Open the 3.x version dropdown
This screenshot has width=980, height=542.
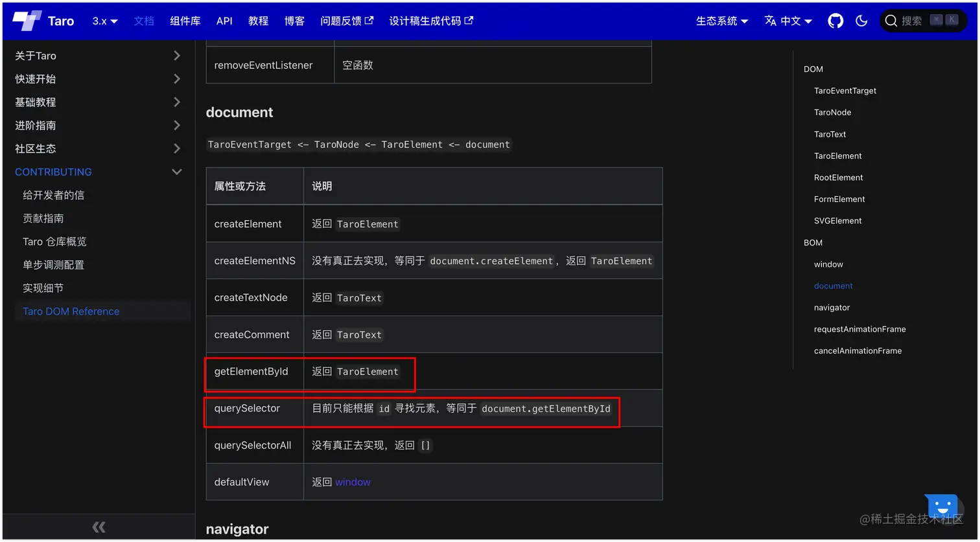[x=105, y=21]
